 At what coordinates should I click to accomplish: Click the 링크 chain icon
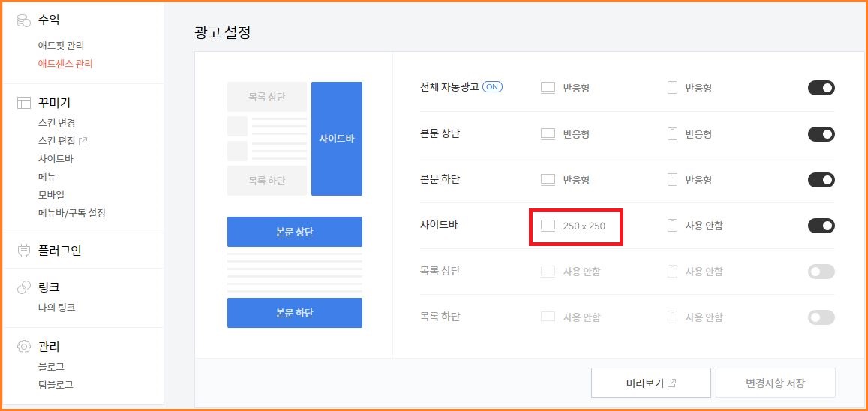click(x=24, y=287)
